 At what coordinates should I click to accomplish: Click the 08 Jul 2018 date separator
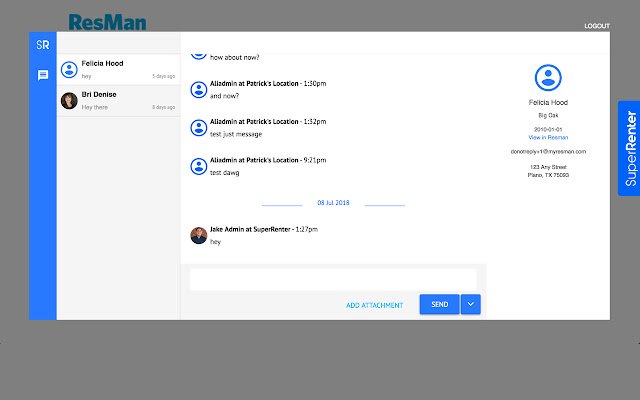pos(333,203)
